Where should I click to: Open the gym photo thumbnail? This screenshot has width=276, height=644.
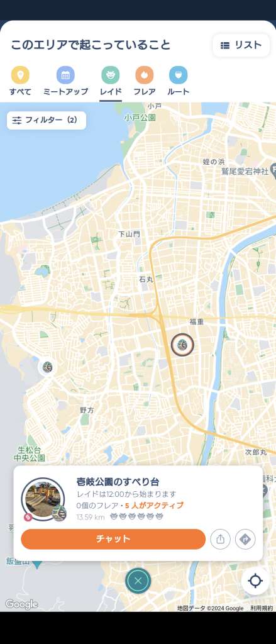[x=43, y=499]
